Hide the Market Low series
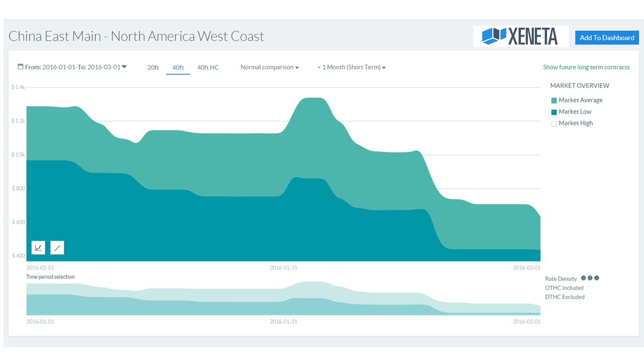 pyautogui.click(x=554, y=112)
